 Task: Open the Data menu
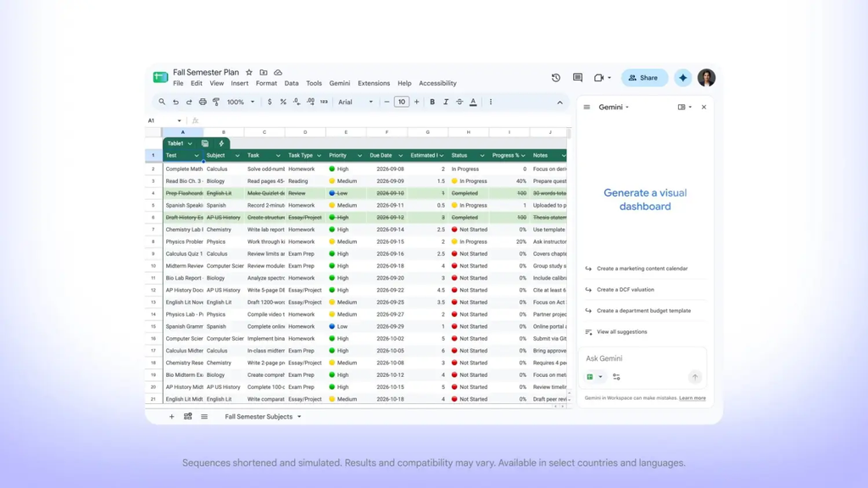pyautogui.click(x=292, y=84)
